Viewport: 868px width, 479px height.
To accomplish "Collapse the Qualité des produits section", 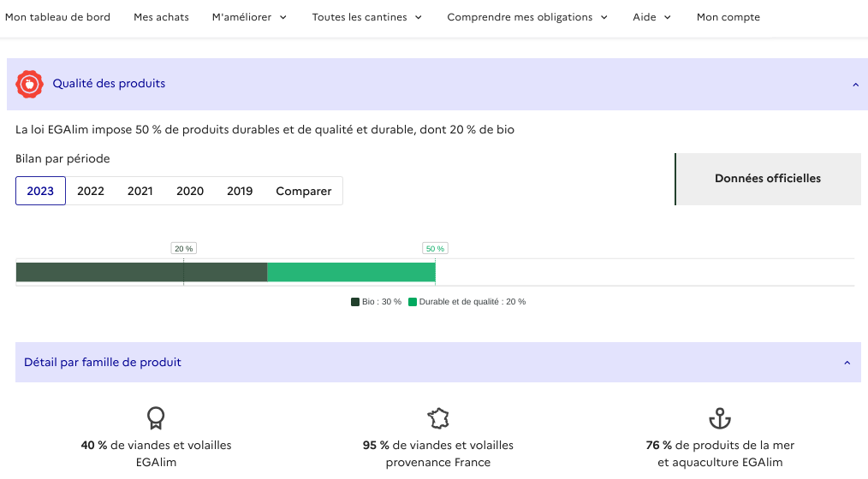I will pyautogui.click(x=854, y=84).
